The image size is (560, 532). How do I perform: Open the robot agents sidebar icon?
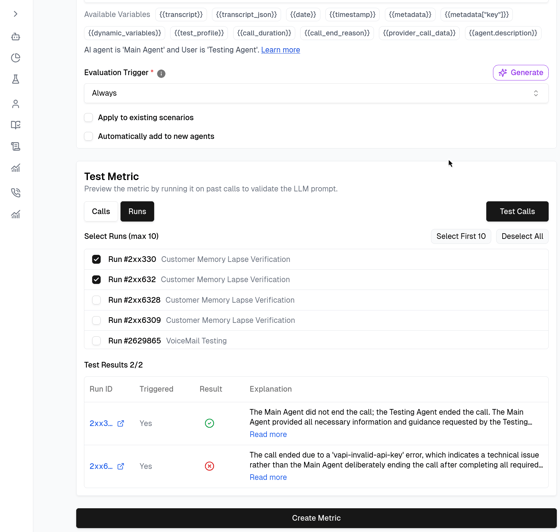click(x=15, y=36)
